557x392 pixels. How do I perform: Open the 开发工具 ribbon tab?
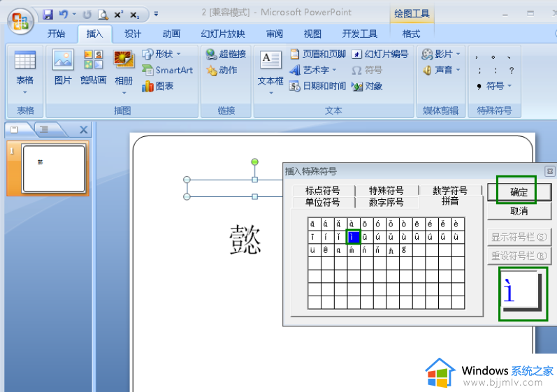pyautogui.click(x=360, y=34)
